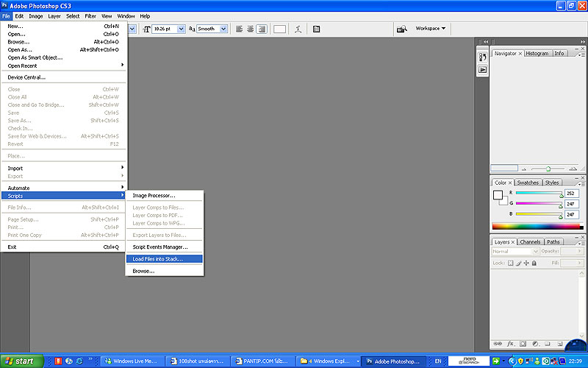Screen dimensions: 588x368
Task: Toggle Lock all padlock icon
Action: pos(534,263)
